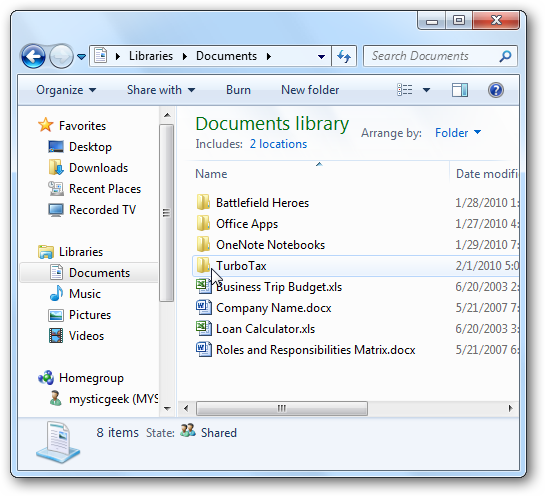The image size is (545, 496).
Task: Open the address bar history dropdown
Action: 321,56
